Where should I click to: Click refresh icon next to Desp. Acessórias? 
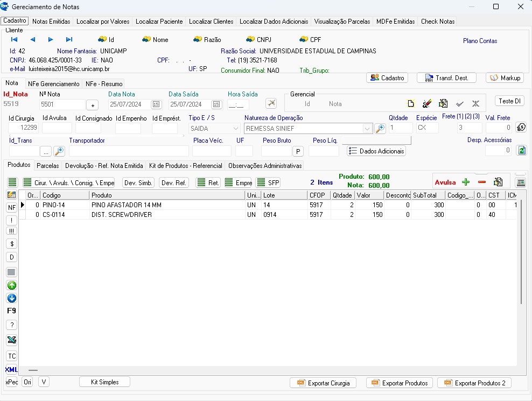[x=521, y=151]
